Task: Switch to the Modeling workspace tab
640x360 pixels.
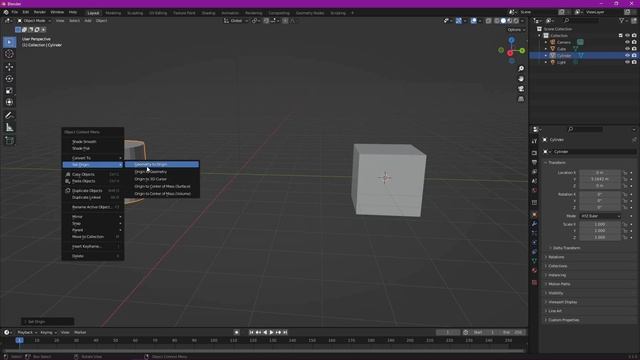Action: [113, 13]
